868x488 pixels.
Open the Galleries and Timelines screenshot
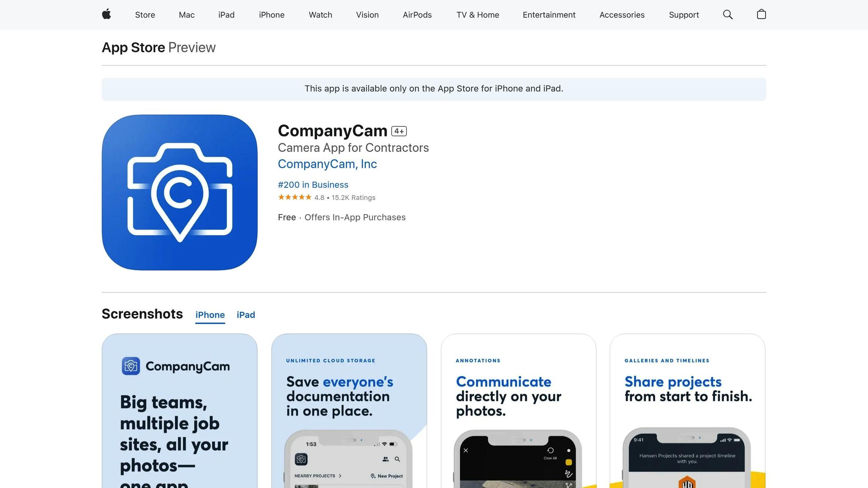(x=687, y=411)
